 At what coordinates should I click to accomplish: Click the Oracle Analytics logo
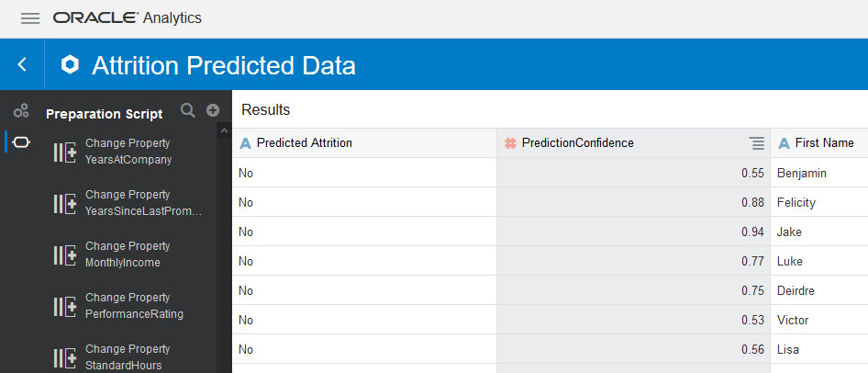pyautogui.click(x=128, y=18)
